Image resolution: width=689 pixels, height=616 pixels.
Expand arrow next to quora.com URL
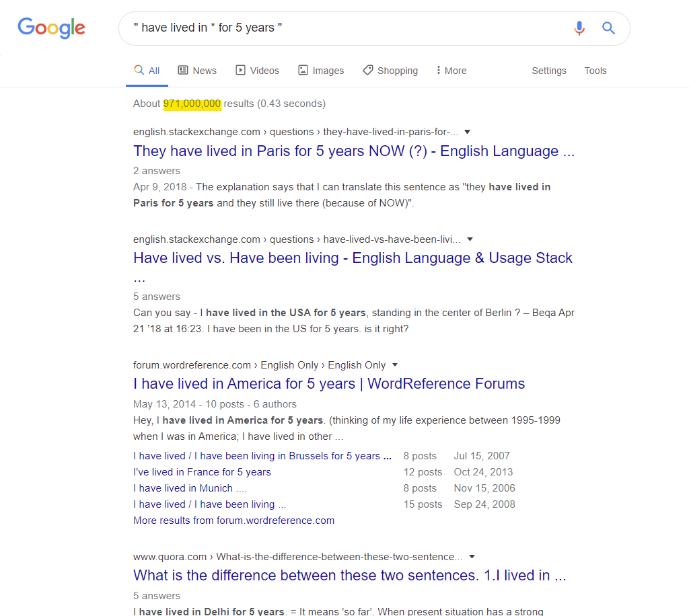click(x=472, y=557)
